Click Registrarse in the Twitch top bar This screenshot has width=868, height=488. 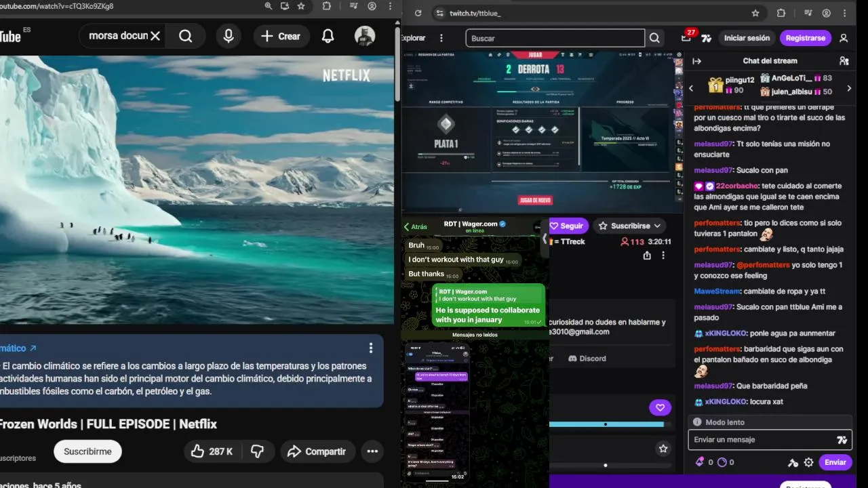pyautogui.click(x=806, y=38)
